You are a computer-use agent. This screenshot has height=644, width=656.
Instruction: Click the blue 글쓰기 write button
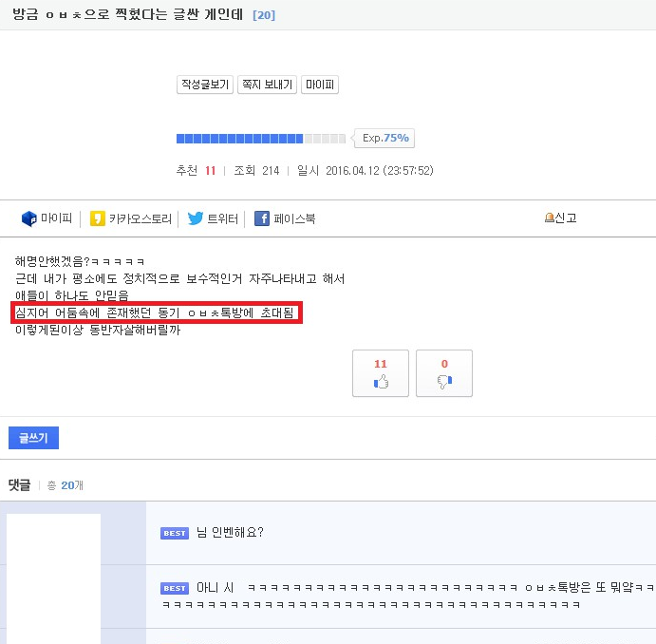33,438
